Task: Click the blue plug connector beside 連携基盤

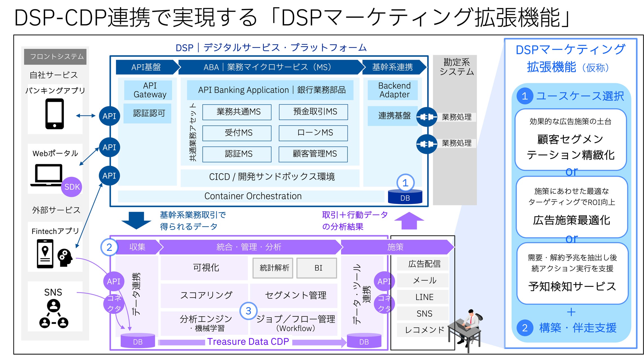Action: (x=427, y=117)
